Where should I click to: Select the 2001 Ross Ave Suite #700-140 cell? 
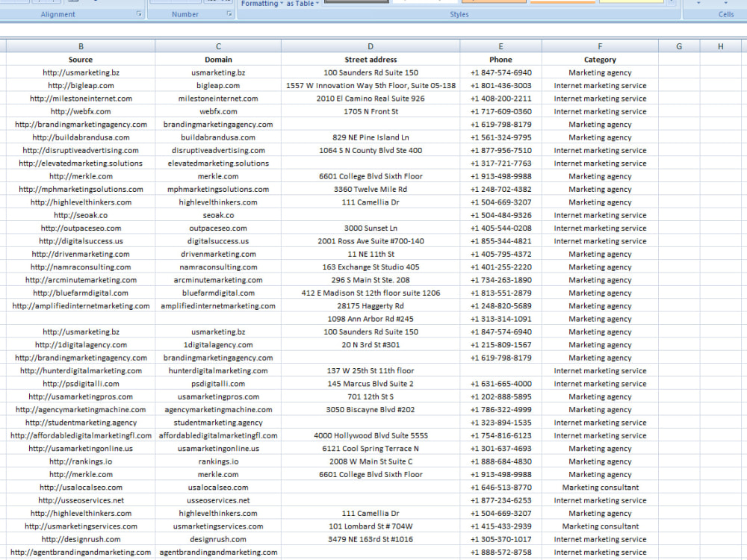371,241
